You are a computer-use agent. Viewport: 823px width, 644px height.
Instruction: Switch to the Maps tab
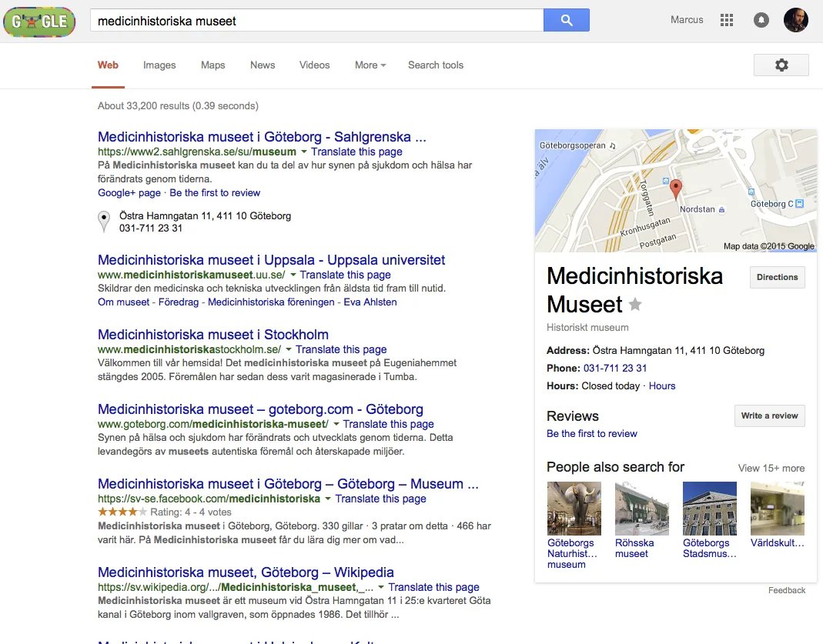[x=213, y=65]
